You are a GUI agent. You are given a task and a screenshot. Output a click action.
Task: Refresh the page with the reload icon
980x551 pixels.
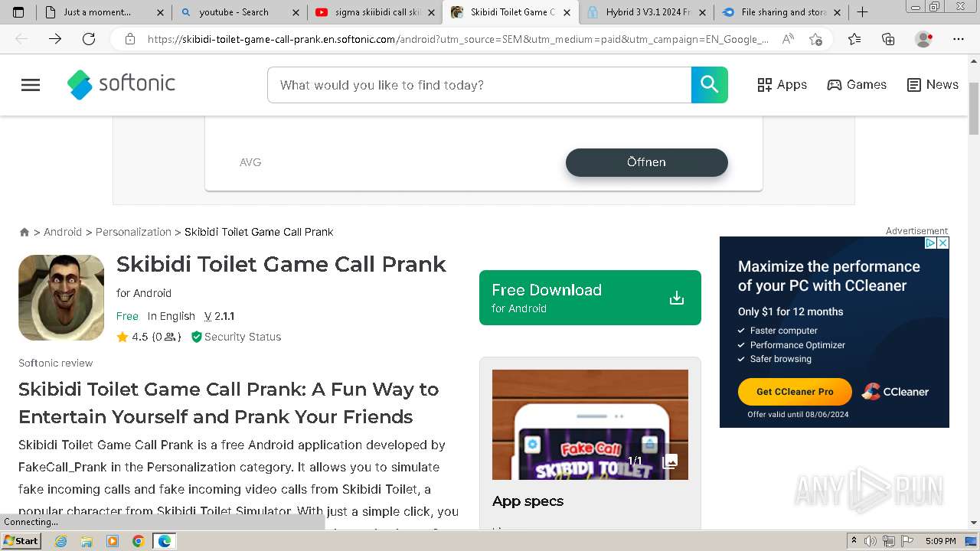point(89,39)
